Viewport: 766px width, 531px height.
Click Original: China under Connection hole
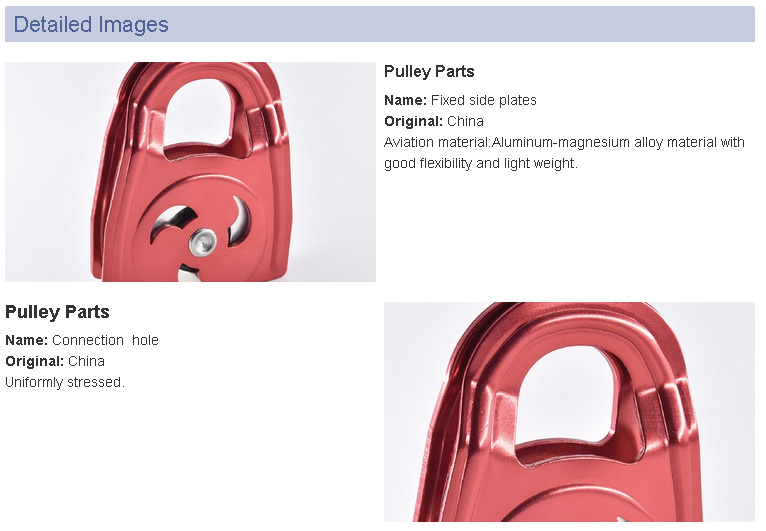coord(55,361)
